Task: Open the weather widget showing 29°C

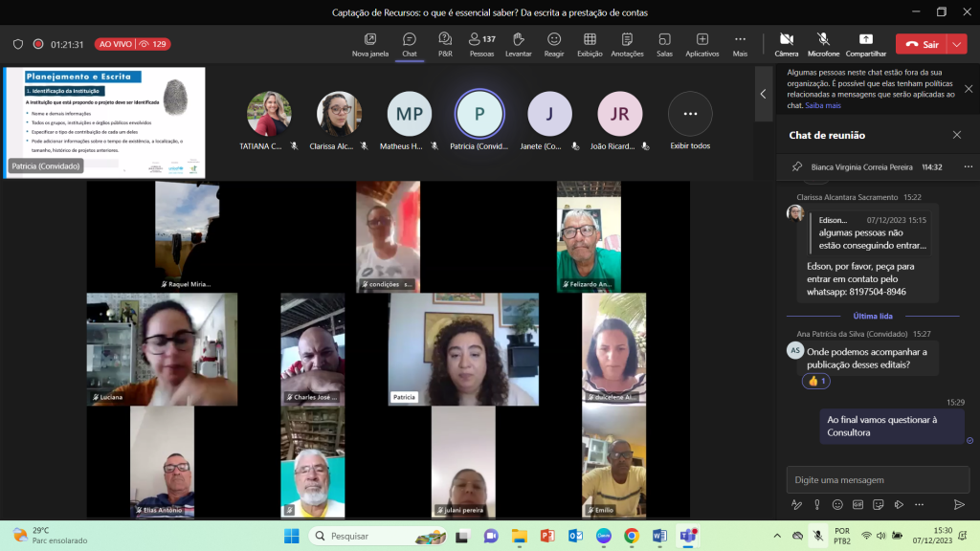Action: point(52,536)
